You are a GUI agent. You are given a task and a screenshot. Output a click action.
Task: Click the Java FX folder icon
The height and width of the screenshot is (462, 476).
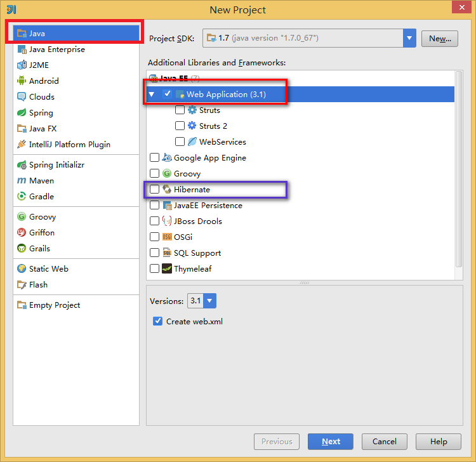coord(22,128)
